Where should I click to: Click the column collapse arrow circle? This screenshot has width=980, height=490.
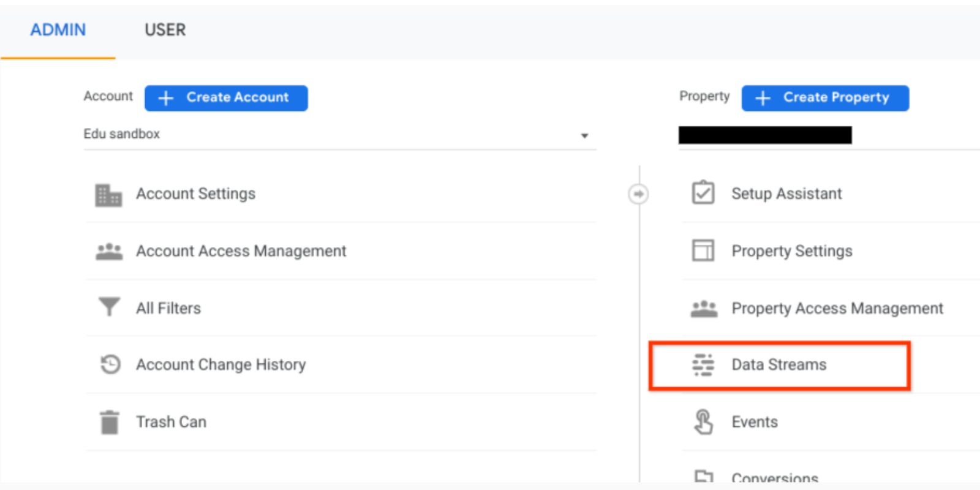[638, 194]
